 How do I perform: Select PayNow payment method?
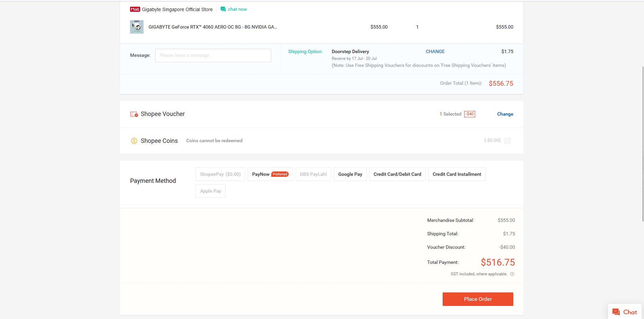(x=270, y=174)
